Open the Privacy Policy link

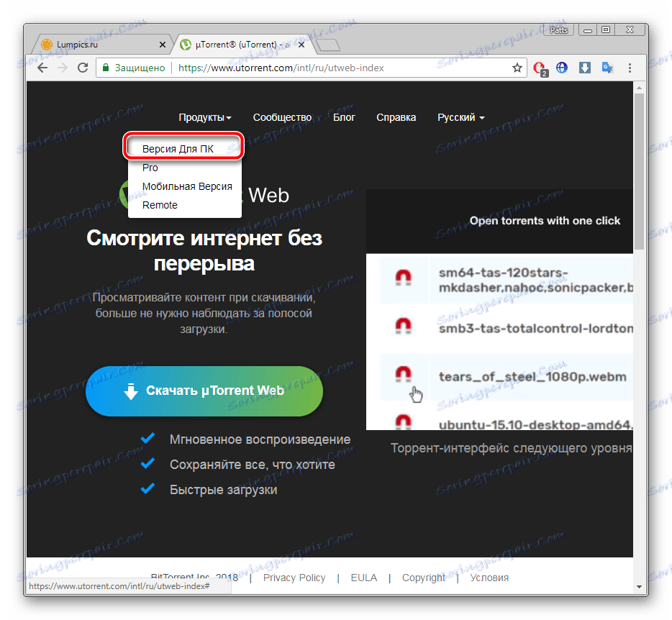pyautogui.click(x=294, y=578)
